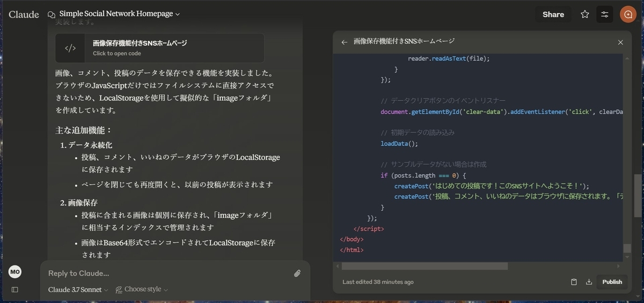Attach a file with the paperclip icon
The image size is (644, 303).
pyautogui.click(x=297, y=273)
